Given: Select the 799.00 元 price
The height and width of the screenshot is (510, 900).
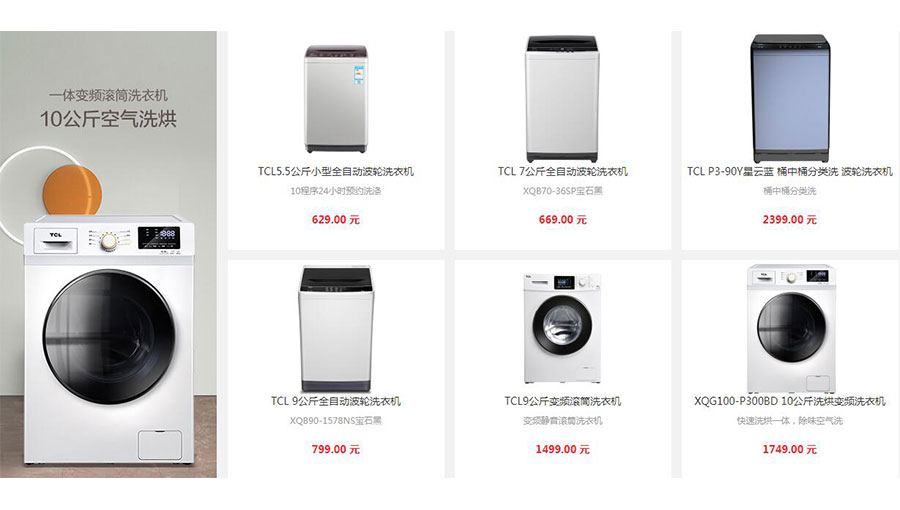Looking at the screenshot, I should [336, 449].
